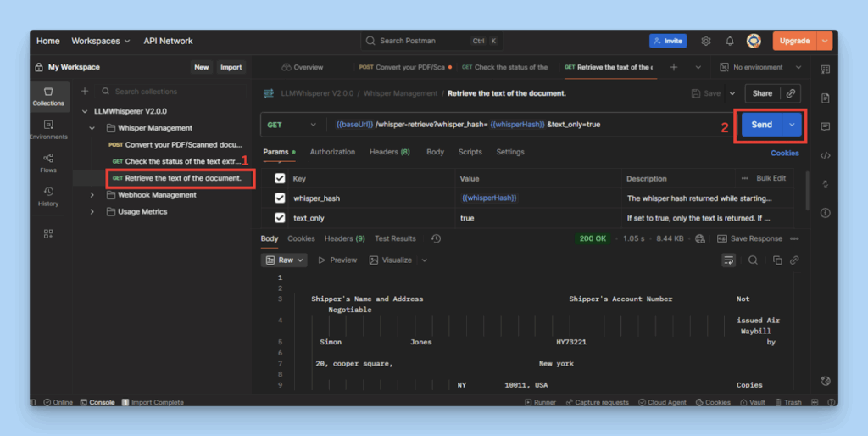
Task: Toggle the select-all params header checkbox
Action: (x=280, y=178)
